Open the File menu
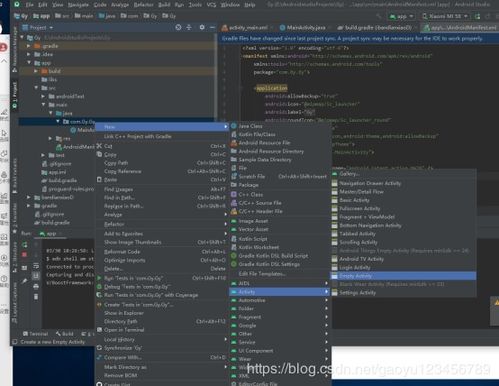Viewport: 499px width, 386px height. [x=29, y=5]
